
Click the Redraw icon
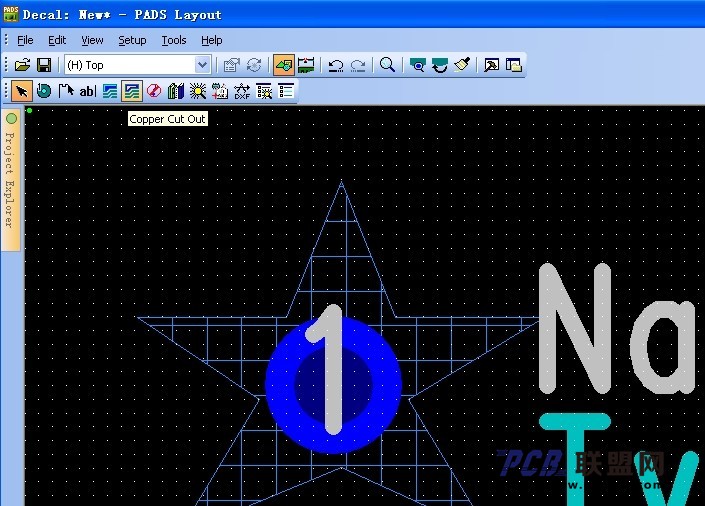tap(440, 65)
